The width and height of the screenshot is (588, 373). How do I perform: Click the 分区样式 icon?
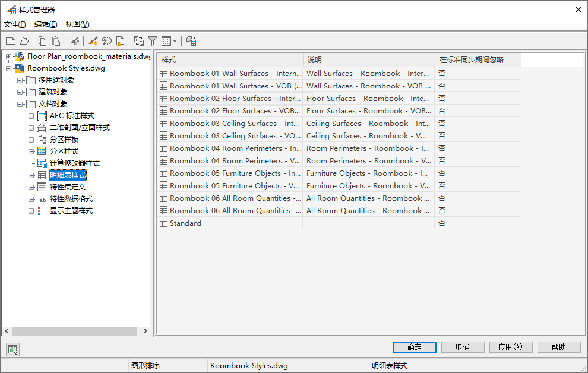pyautogui.click(x=42, y=151)
